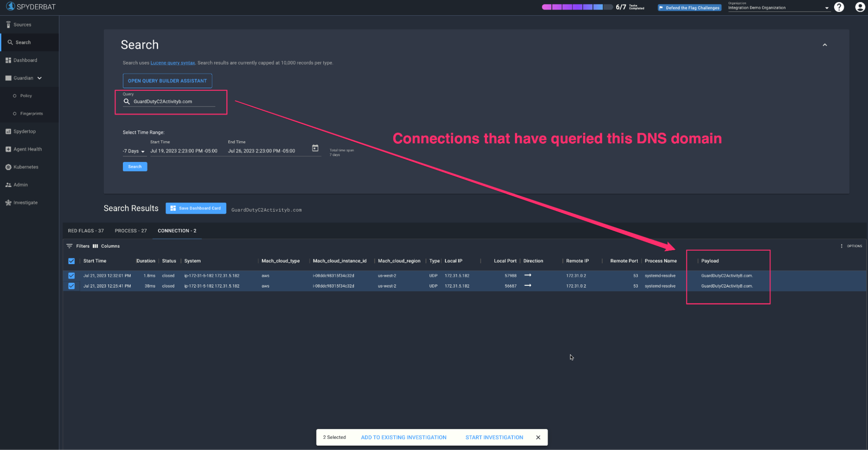This screenshot has height=450, width=868.
Task: Click the tasks completed progress bar
Action: pyautogui.click(x=577, y=7)
